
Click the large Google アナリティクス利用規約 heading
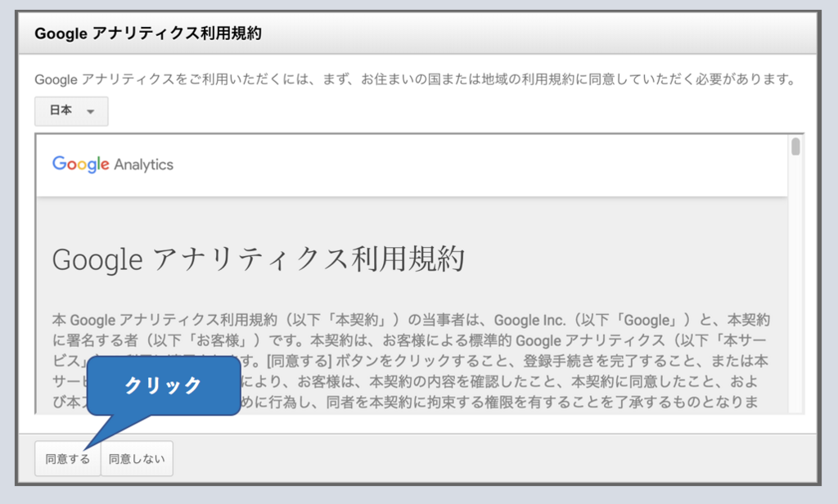[258, 259]
